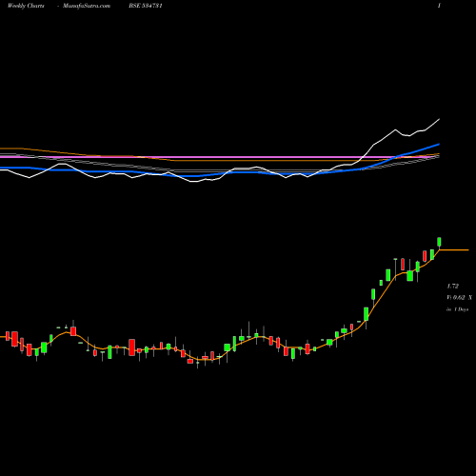Click the "MunafaSutra.com" label
This screenshot has height=476, width=476.
pyautogui.click(x=87, y=6)
